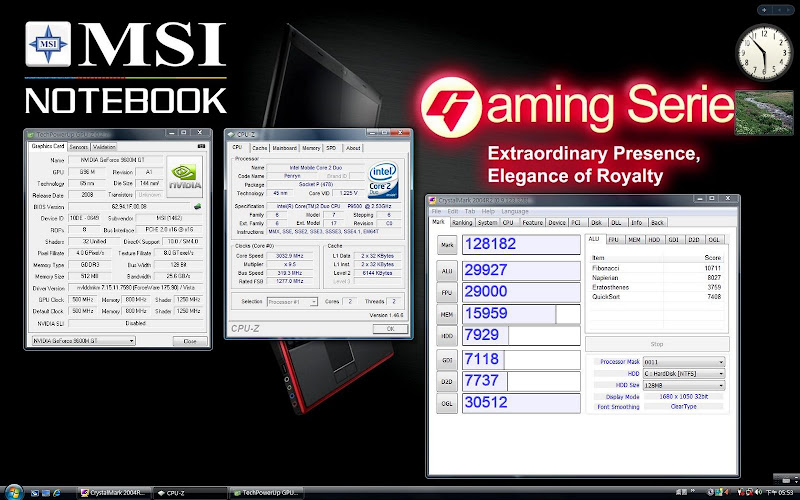The width and height of the screenshot is (800, 500).
Task: Open the HDD Size dropdown showing 128MB
Action: (x=683, y=385)
